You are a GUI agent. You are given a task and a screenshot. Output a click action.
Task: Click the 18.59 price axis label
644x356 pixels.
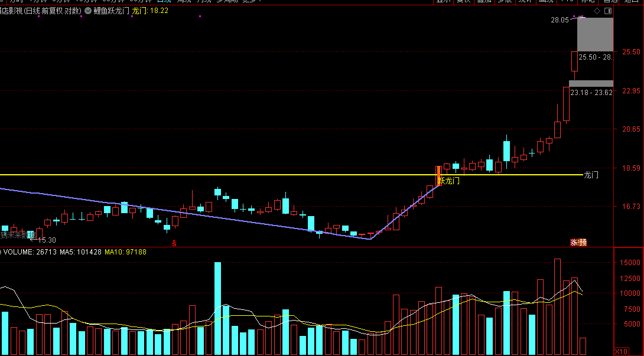pyautogui.click(x=631, y=168)
